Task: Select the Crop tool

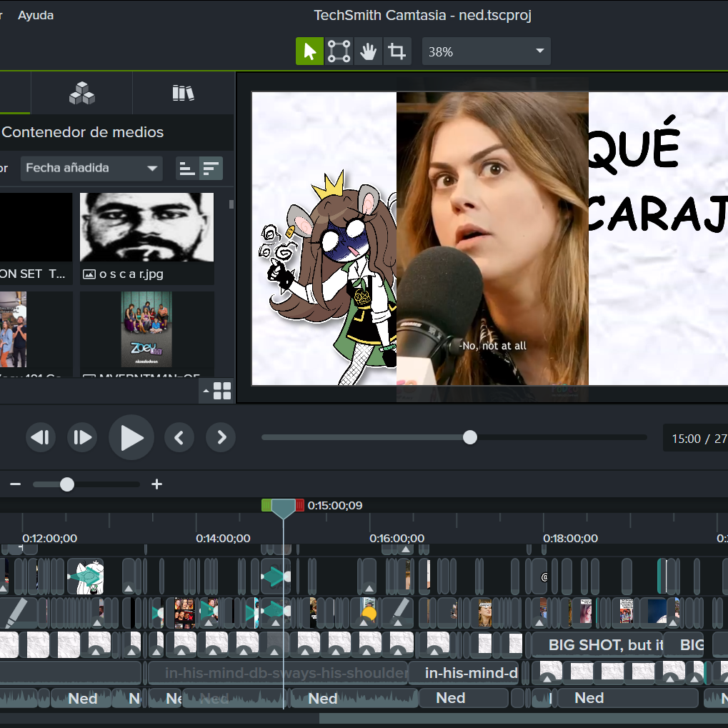Action: click(x=397, y=51)
